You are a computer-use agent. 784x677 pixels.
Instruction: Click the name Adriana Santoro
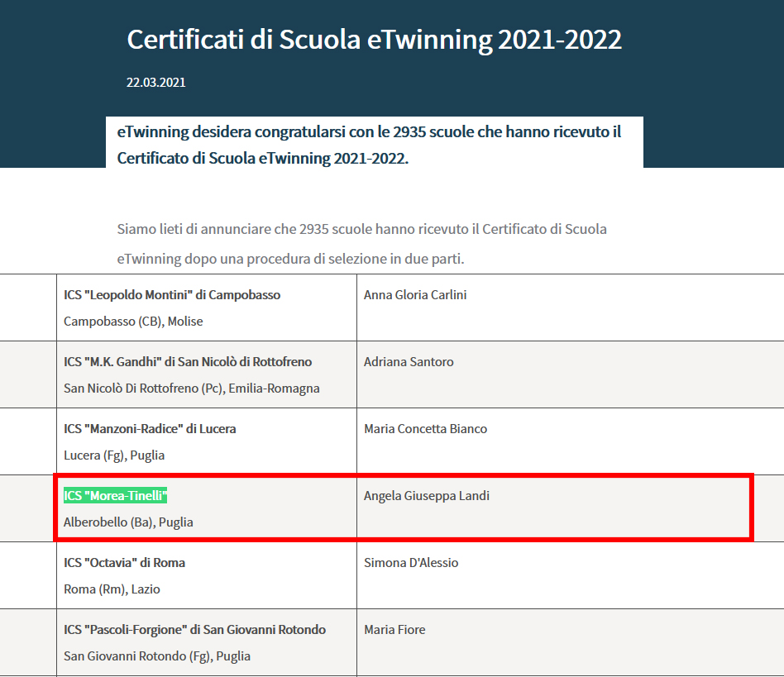click(409, 362)
